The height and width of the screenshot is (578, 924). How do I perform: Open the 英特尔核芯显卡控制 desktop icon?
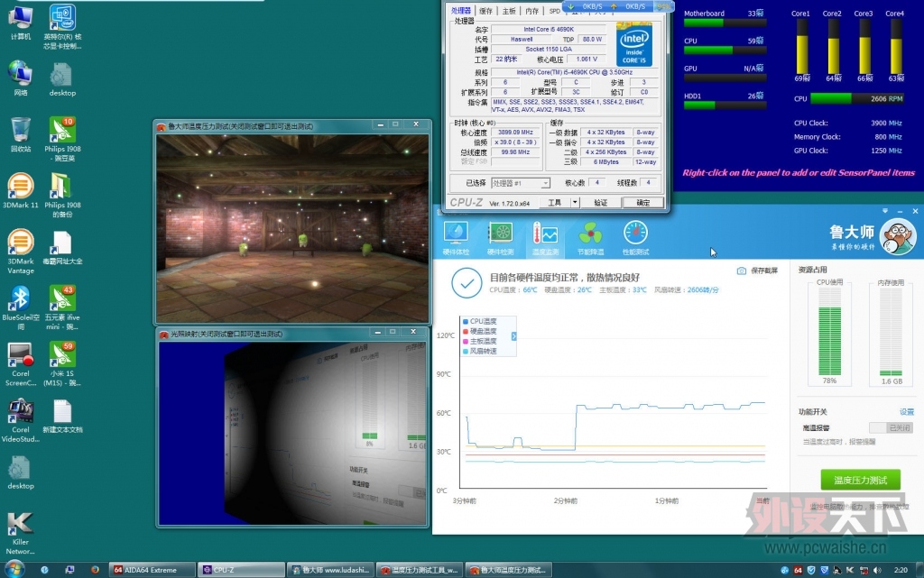pos(62,26)
